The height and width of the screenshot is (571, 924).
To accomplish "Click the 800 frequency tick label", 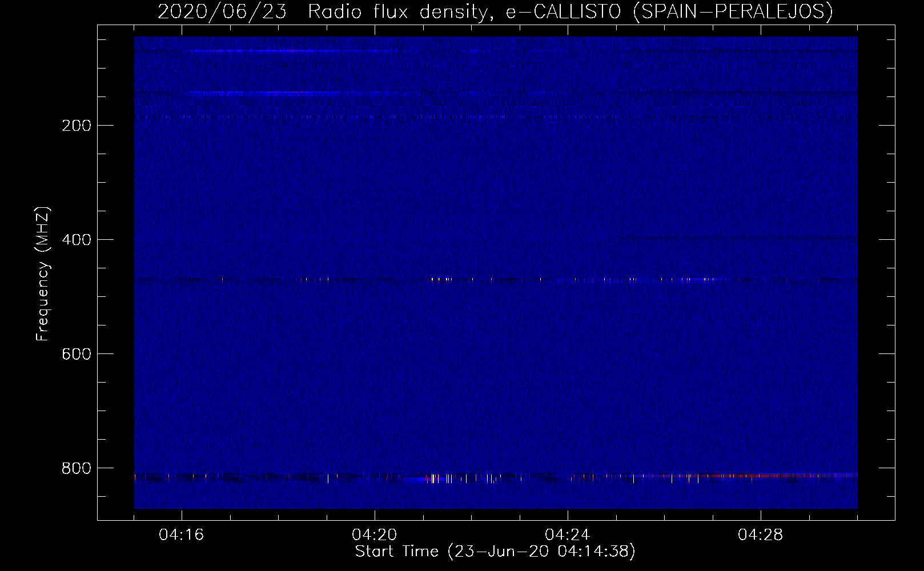I will pos(77,468).
